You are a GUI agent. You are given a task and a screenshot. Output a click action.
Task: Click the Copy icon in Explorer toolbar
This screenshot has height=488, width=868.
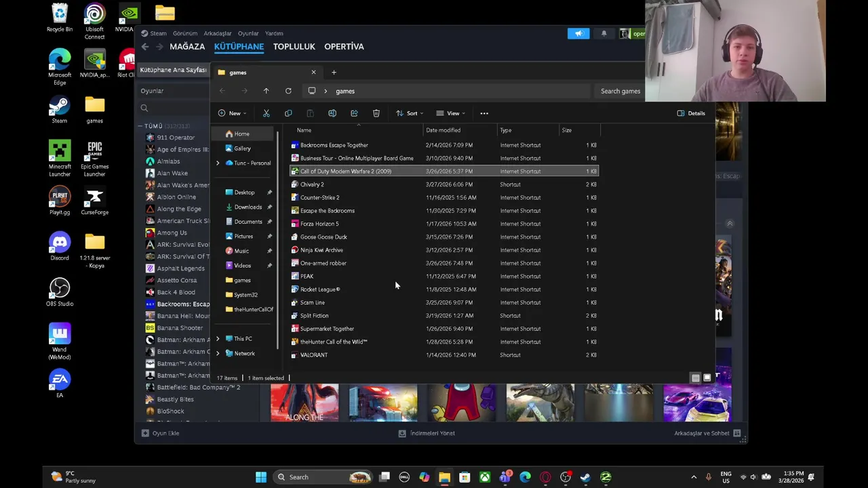[288, 113]
